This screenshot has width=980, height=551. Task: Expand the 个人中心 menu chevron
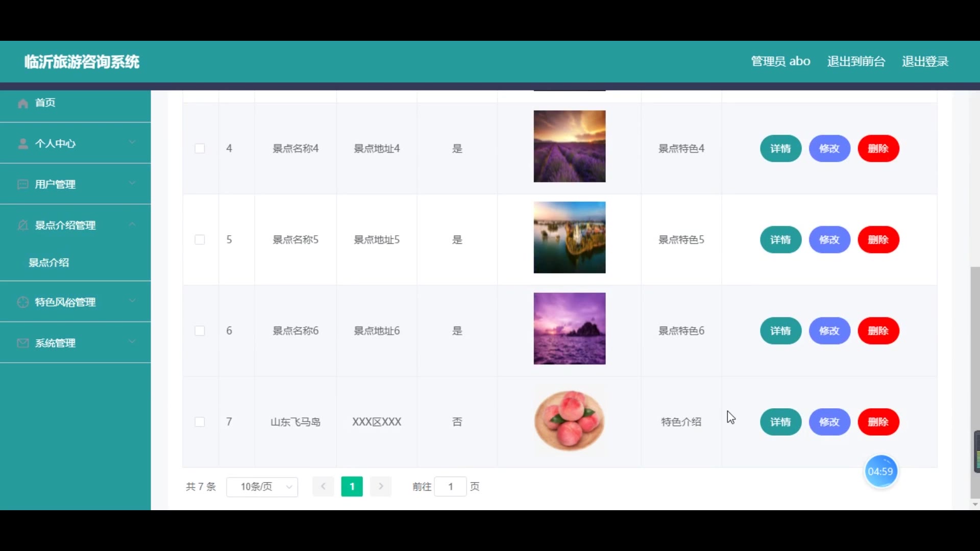click(132, 142)
